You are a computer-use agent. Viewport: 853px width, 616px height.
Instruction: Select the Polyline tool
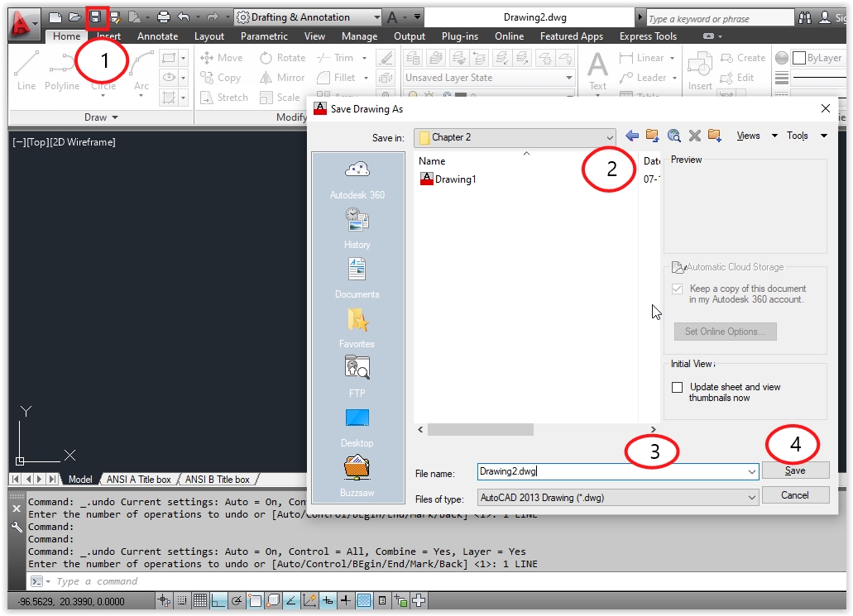(x=62, y=70)
